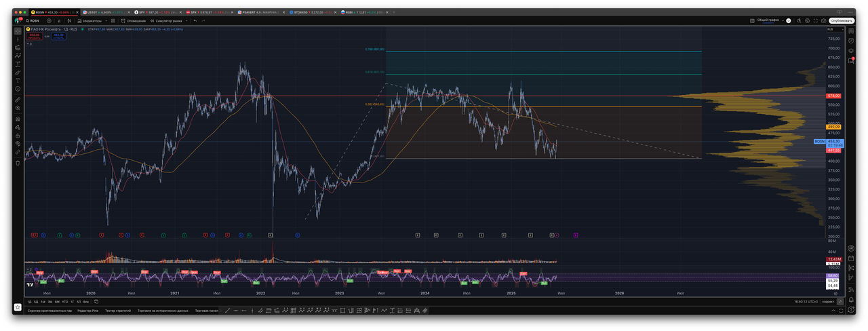Toggle the adjusted data 'коррект' option
Image resolution: width=868 pixels, height=331 pixels.
[x=828, y=301]
